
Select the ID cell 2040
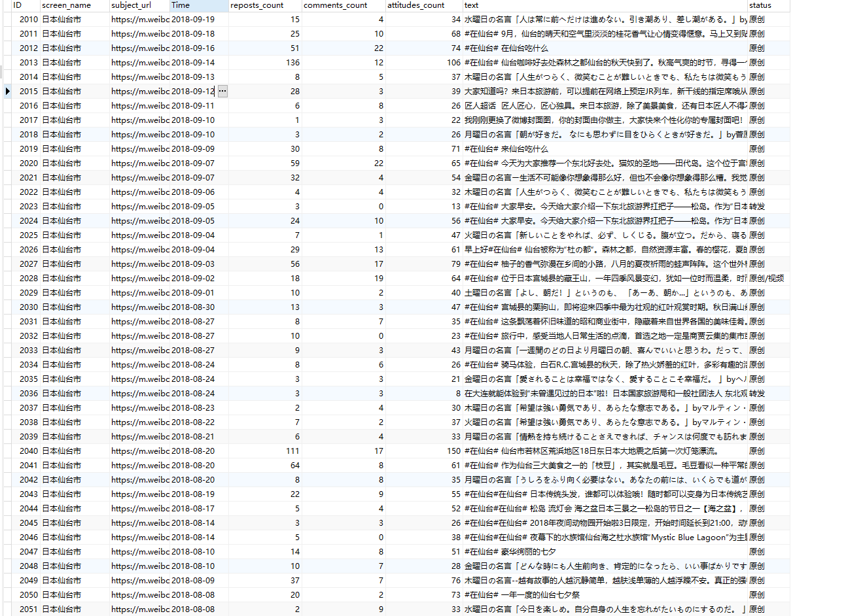click(x=28, y=451)
